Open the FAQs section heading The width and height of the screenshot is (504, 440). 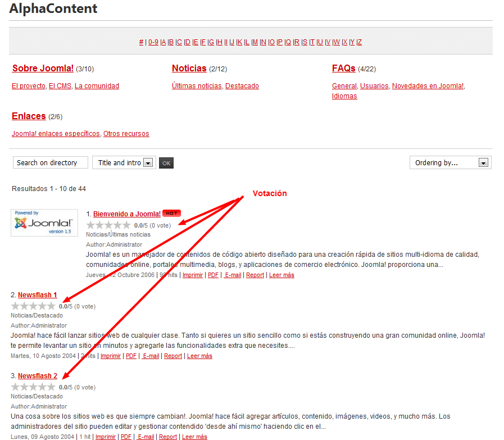tap(344, 68)
